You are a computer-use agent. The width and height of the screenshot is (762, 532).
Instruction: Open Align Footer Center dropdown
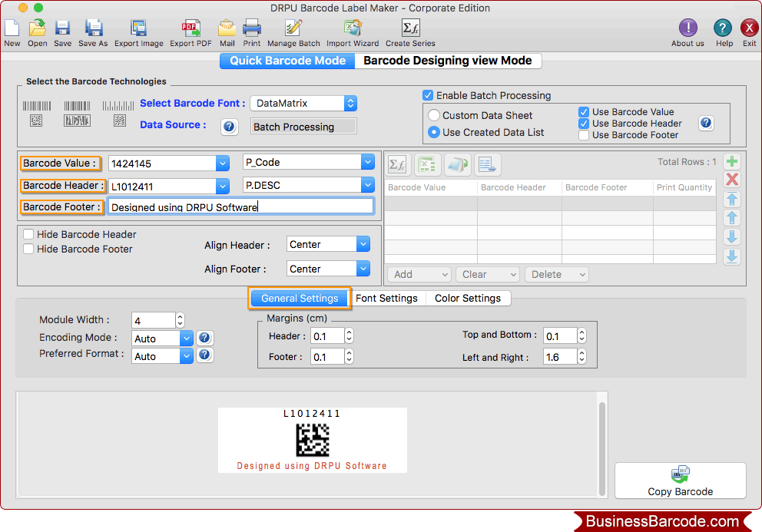[x=363, y=268]
